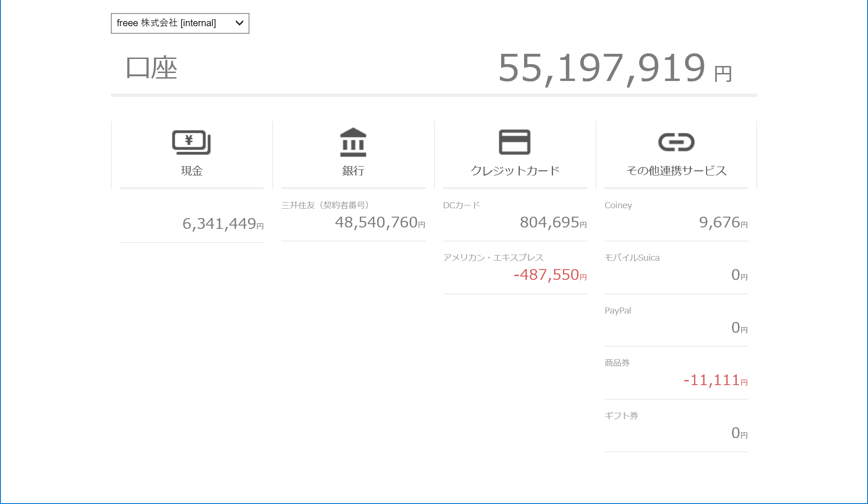This screenshot has height=504, width=868.
Task: Click the cash balance 6,341,449円
Action: coord(223,224)
